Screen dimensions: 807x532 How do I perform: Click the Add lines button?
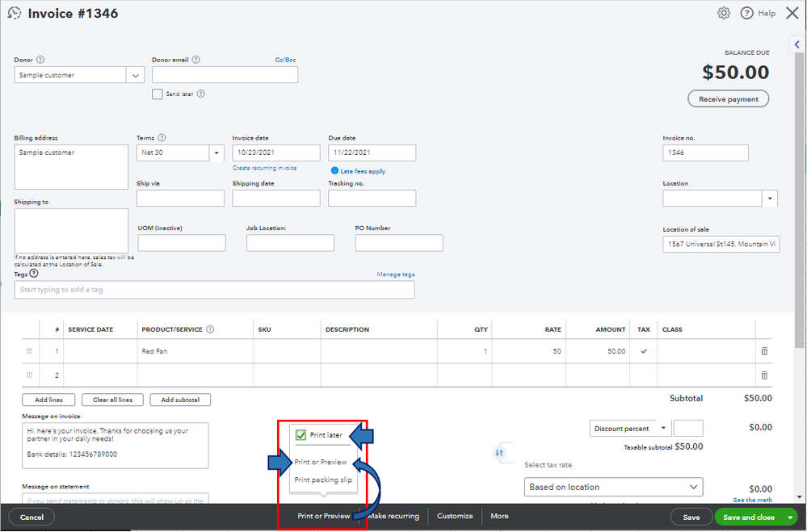[48, 400]
